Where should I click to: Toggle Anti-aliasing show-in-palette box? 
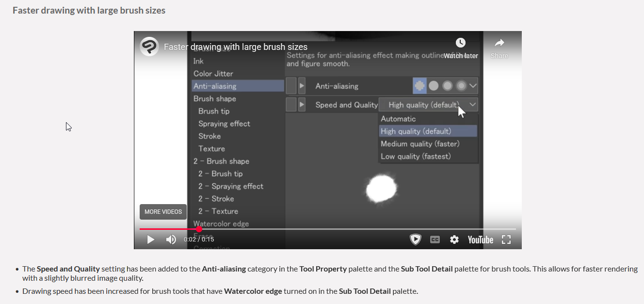click(x=291, y=86)
